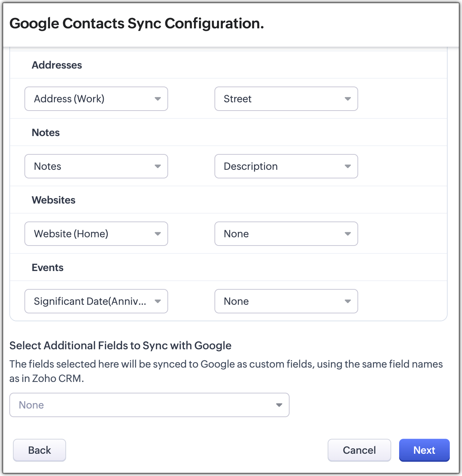The width and height of the screenshot is (462, 476).
Task: Open the None dropdown in the Websites row
Action: 286,234
